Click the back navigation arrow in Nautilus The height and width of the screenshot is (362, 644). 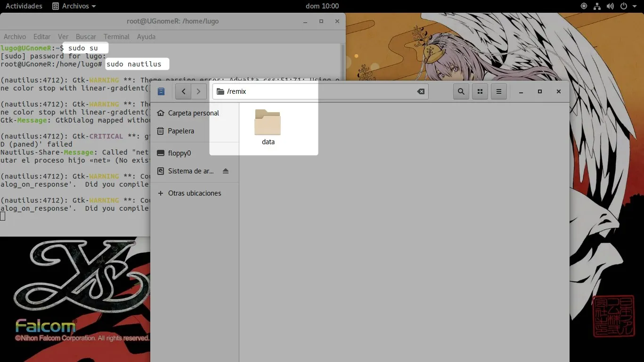tap(183, 91)
